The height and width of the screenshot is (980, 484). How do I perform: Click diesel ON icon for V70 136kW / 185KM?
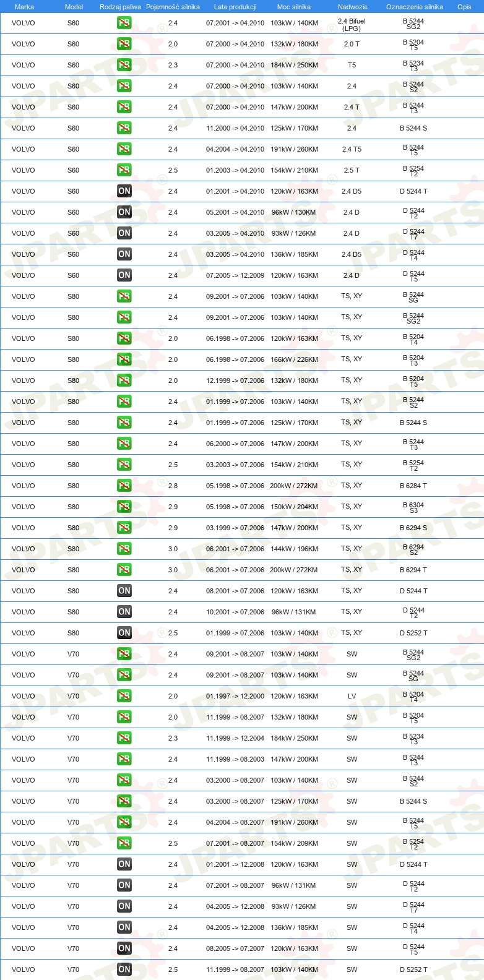124,927
